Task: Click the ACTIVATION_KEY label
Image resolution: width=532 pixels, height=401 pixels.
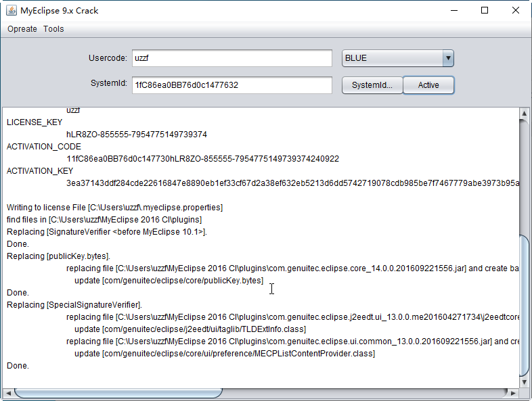Action: [x=40, y=171]
